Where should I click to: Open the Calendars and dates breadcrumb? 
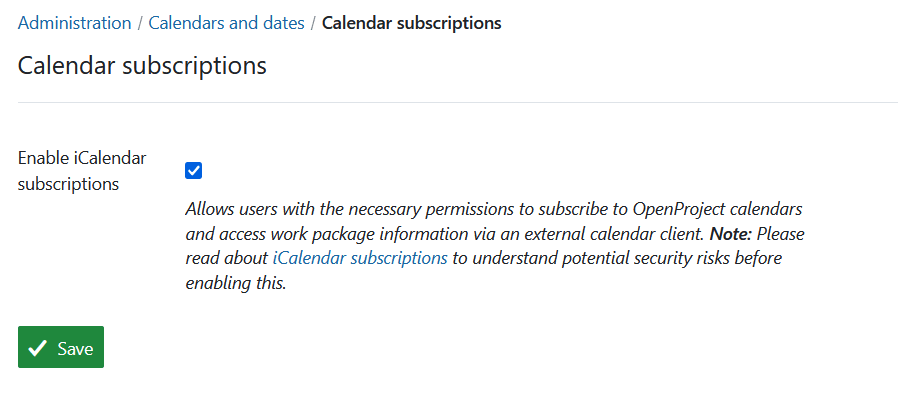[226, 22]
